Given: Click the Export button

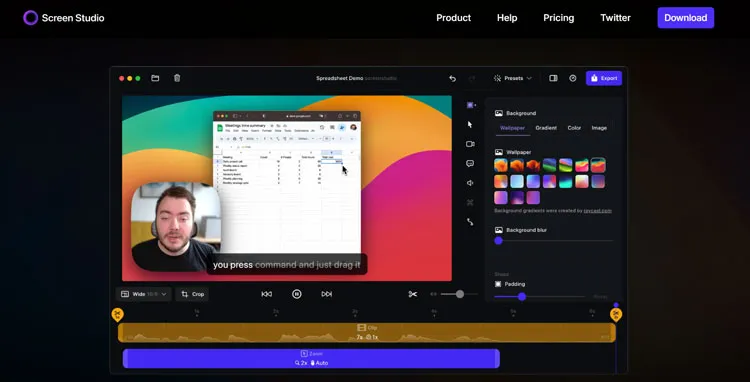Looking at the screenshot, I should pyautogui.click(x=604, y=78).
